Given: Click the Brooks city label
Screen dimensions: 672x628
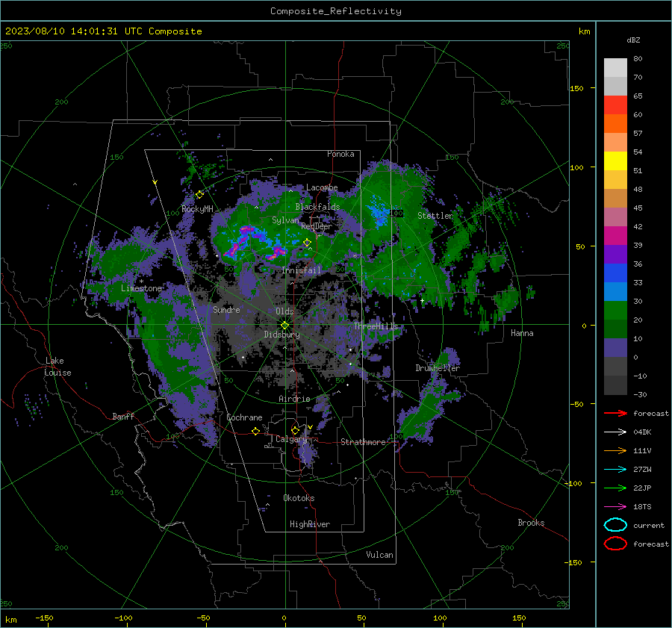Looking at the screenshot, I should (531, 523).
